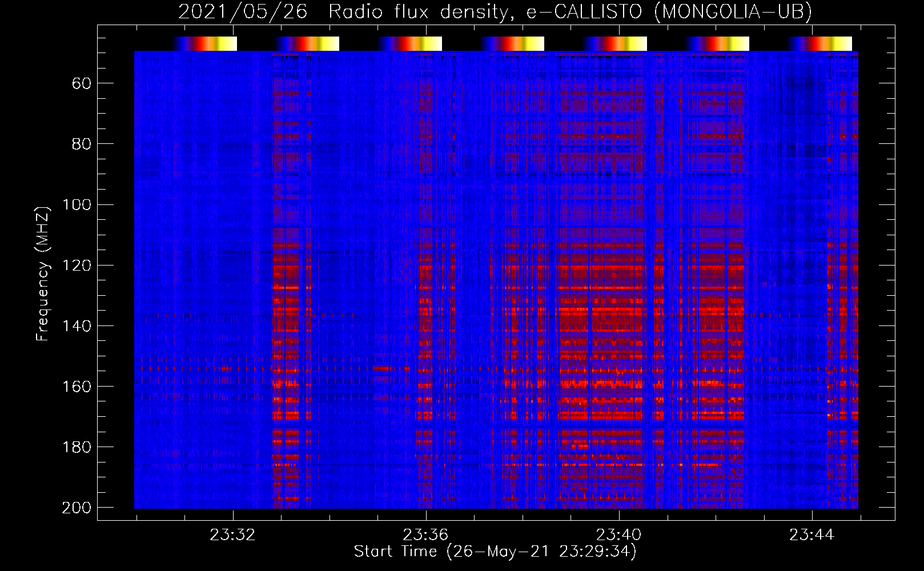Click the 60 MHz frequency tick label
This screenshot has height=571, width=924.
point(82,83)
